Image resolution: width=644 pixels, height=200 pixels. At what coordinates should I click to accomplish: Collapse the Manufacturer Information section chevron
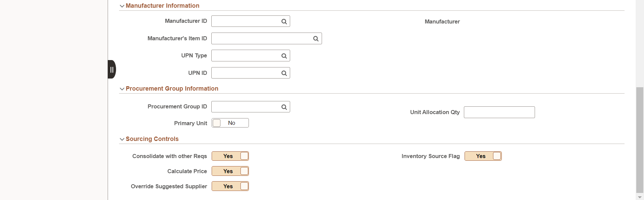tap(122, 6)
